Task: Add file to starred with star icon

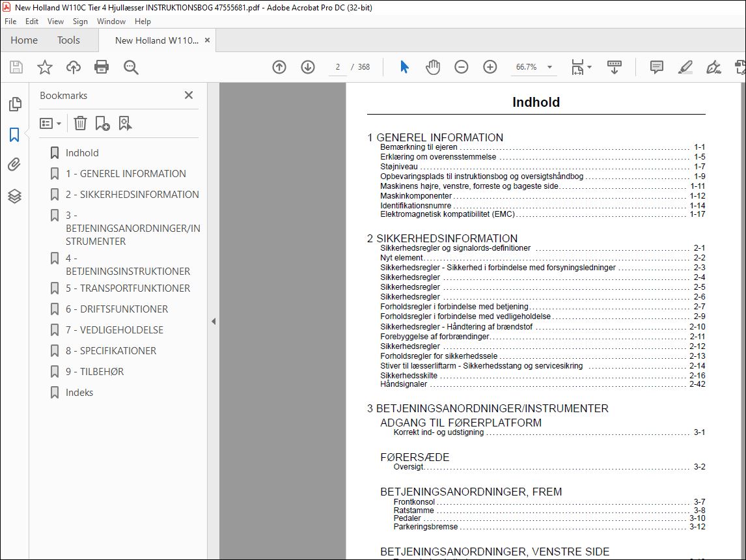Action: (45, 67)
